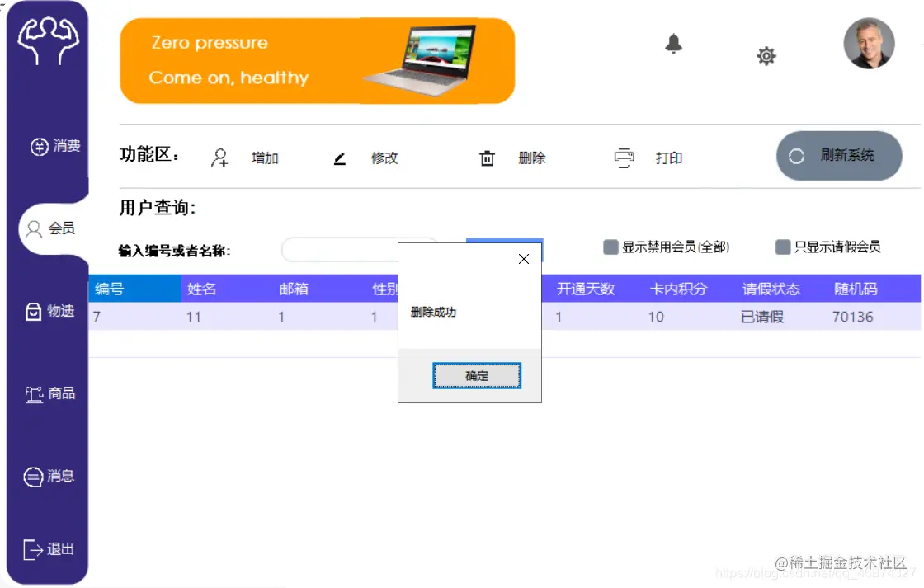Click the 打印 (Print) printer icon
924x588 pixels.
(625, 158)
